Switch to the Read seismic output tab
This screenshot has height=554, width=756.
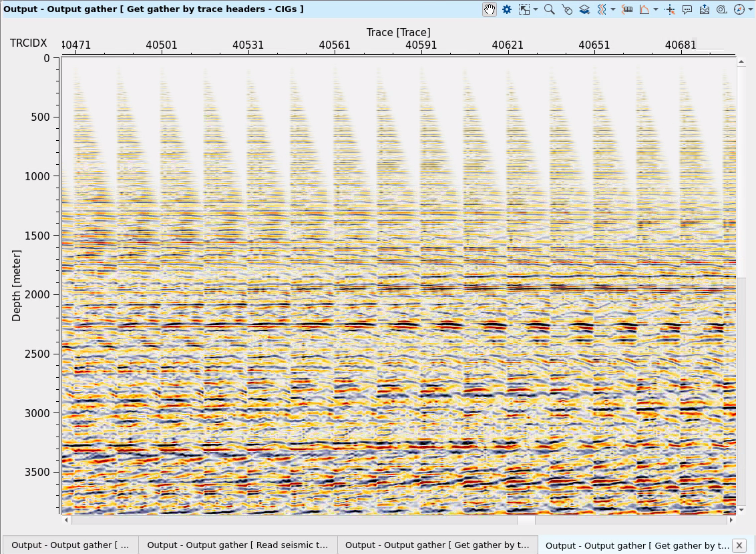pyautogui.click(x=238, y=545)
